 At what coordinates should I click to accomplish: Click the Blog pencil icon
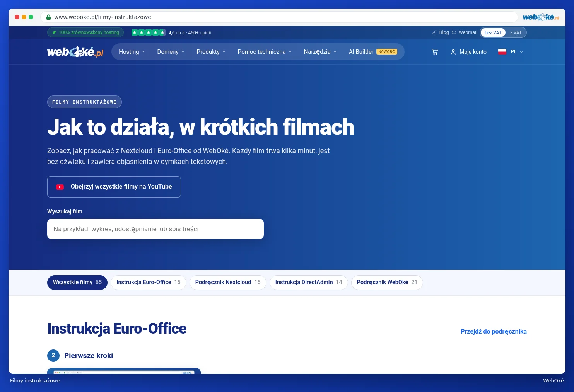(434, 32)
